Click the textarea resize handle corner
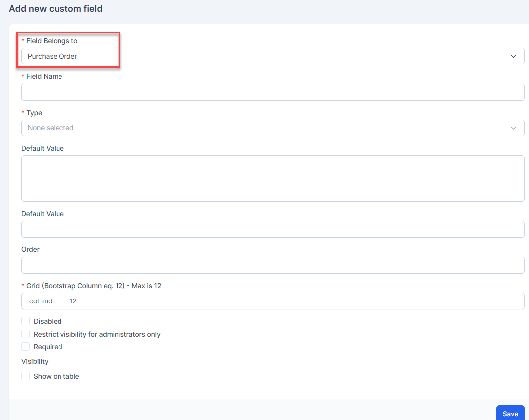Viewport: 529px width, 420px height. pos(521,198)
